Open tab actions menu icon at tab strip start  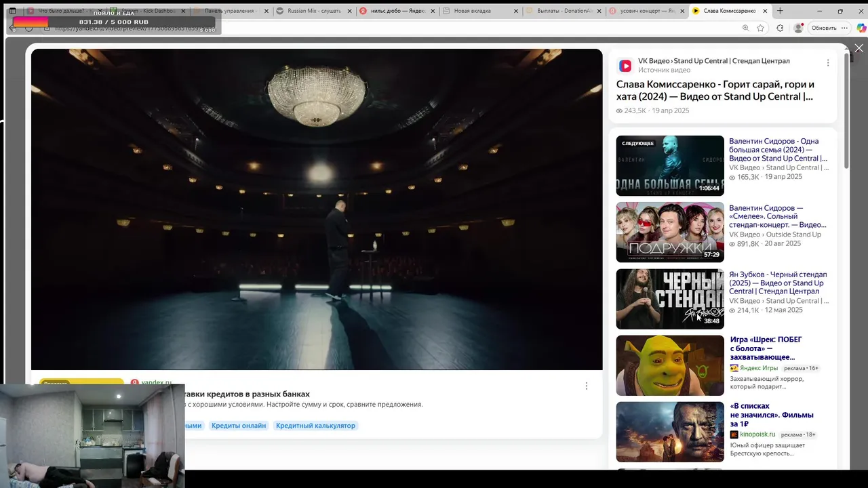12,11
